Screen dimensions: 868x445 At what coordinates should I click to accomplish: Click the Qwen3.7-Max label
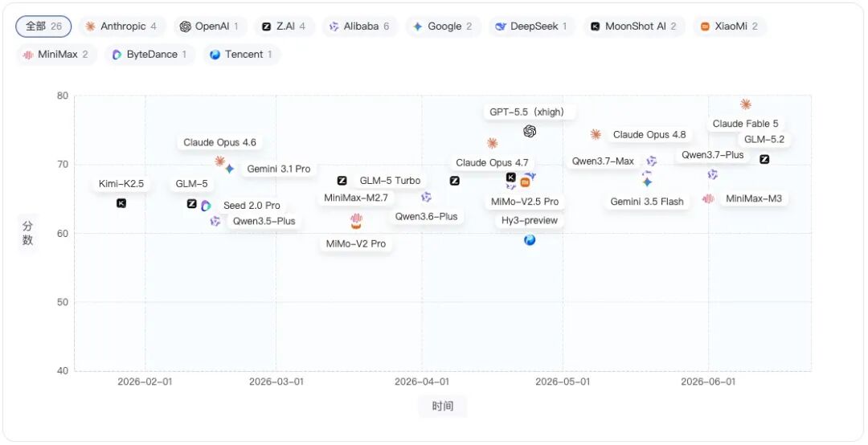pos(603,161)
